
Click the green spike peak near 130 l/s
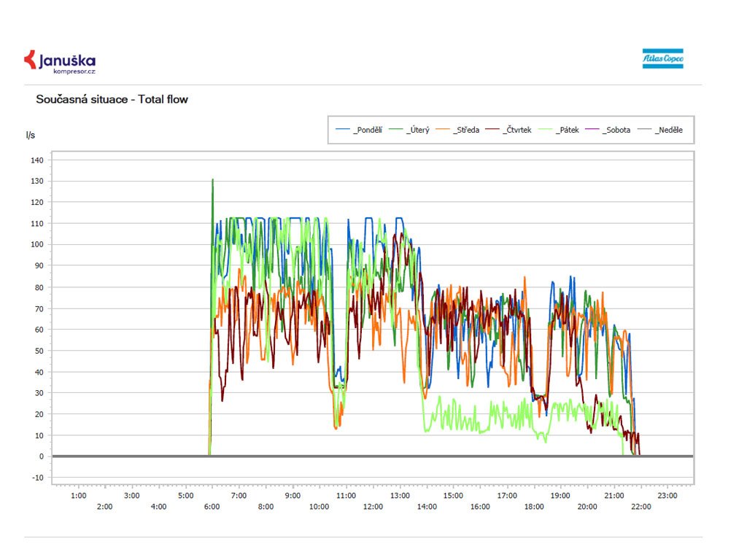coord(212,180)
